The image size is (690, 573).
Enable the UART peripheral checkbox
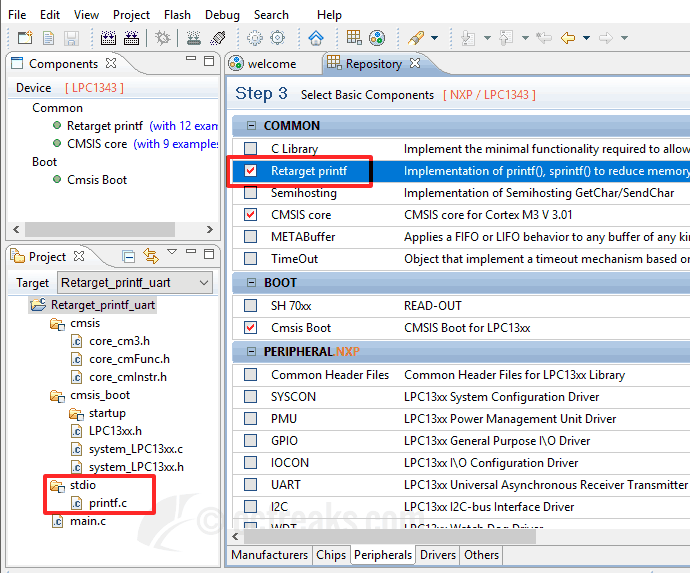(x=250, y=485)
